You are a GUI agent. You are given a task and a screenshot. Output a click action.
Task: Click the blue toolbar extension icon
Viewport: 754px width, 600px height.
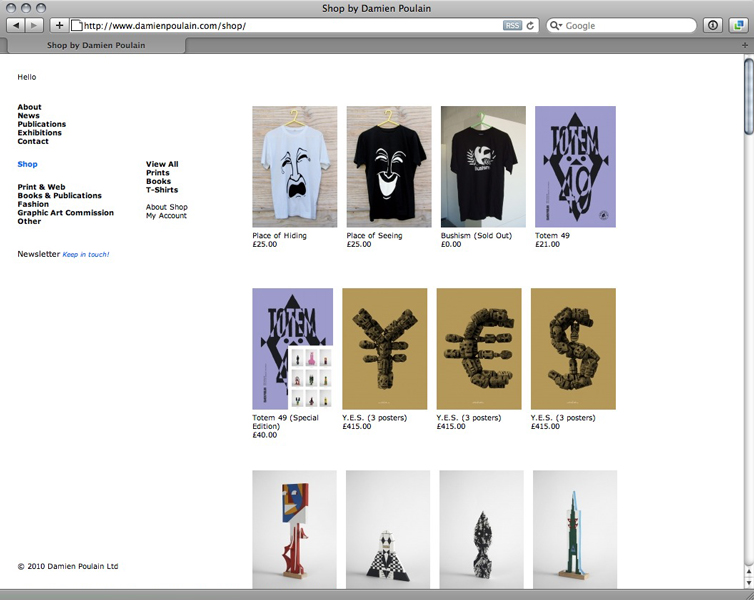739,25
